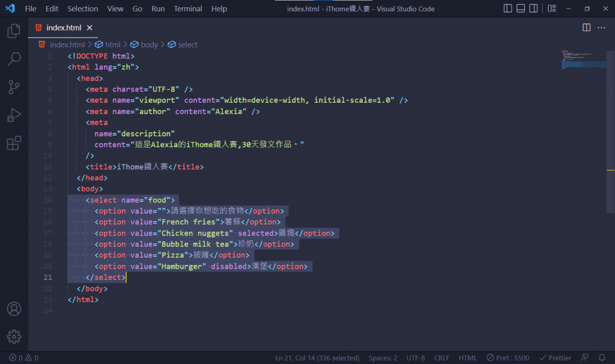Open notifications bell icon
This screenshot has width=615, height=364.
602,358
